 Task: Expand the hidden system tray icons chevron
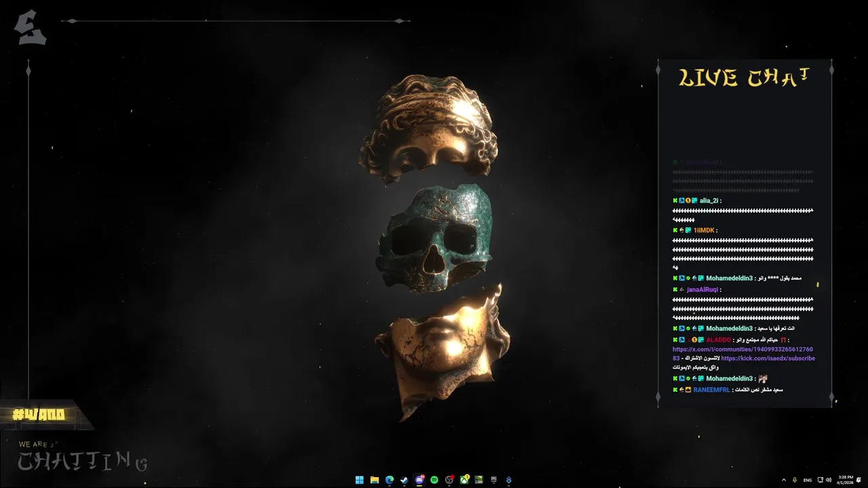[784, 480]
